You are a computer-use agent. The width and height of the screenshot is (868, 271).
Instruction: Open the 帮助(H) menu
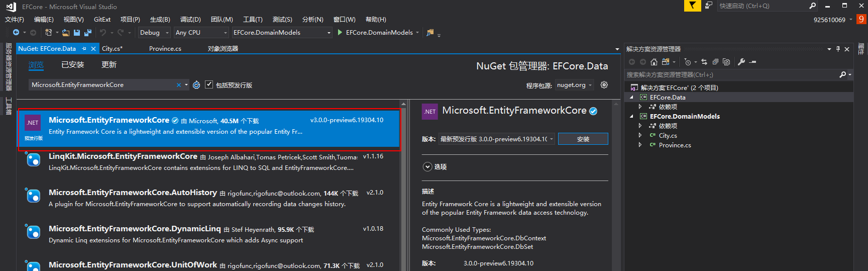(376, 20)
